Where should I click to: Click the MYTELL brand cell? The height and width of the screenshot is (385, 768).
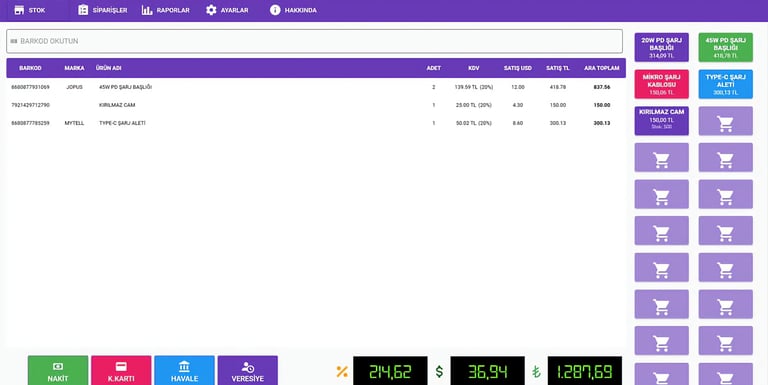pos(74,123)
